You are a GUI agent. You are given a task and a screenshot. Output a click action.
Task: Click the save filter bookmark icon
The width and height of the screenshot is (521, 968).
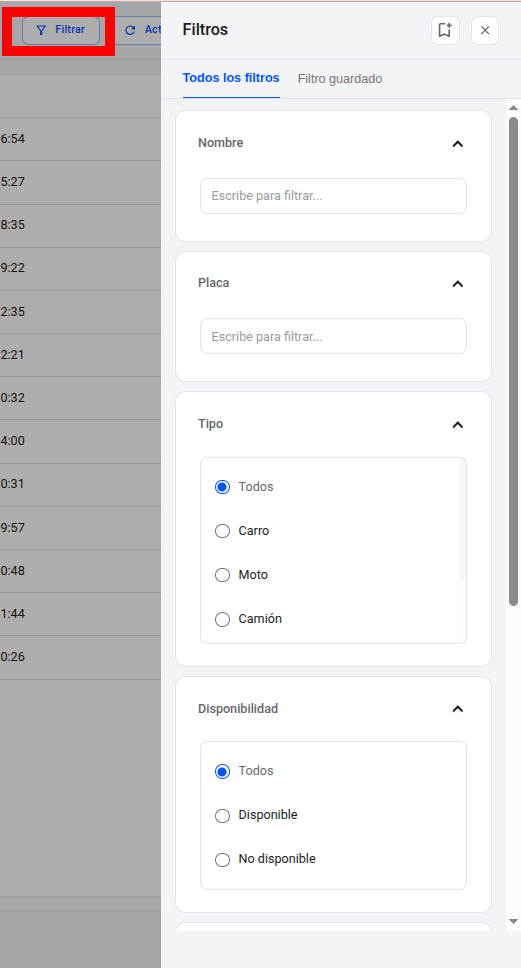click(x=445, y=30)
